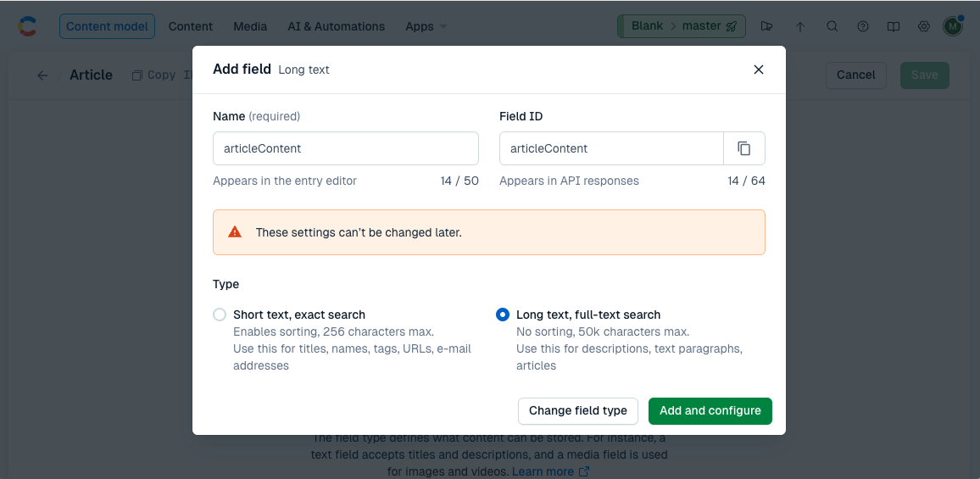
Task: Close the Add field dialog
Action: [x=759, y=70]
